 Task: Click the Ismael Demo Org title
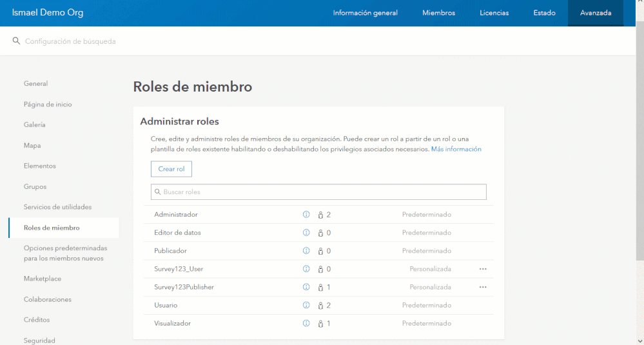48,13
